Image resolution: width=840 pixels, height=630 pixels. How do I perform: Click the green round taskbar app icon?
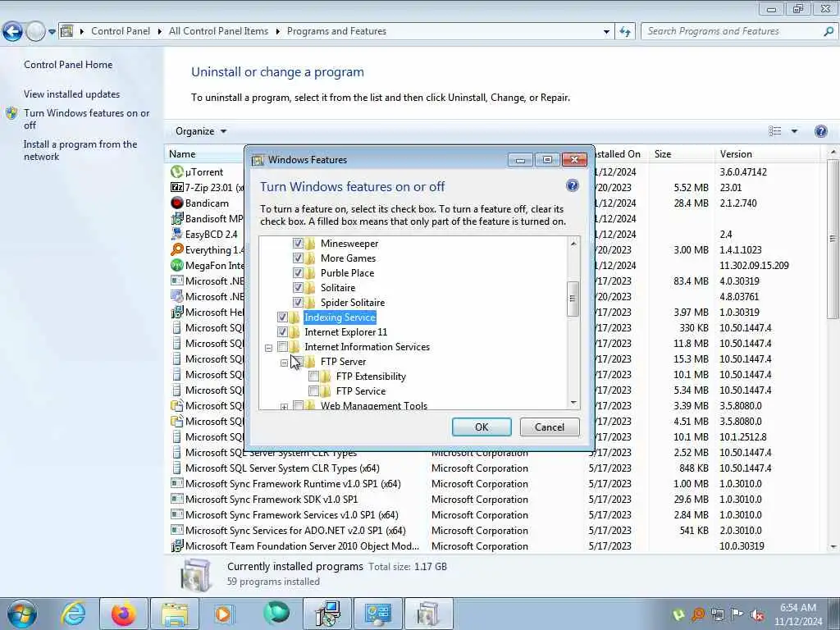(x=276, y=613)
